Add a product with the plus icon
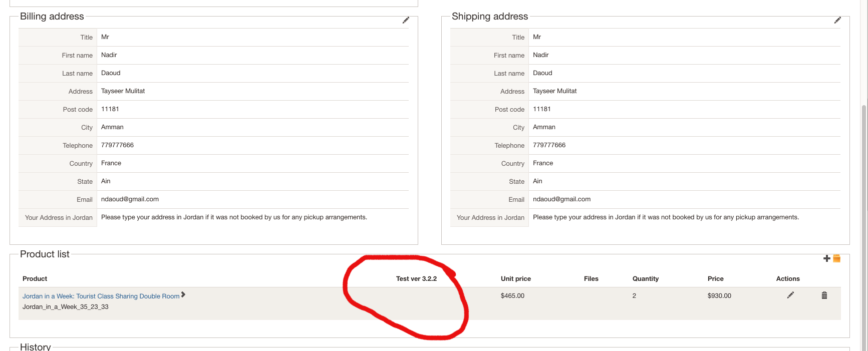868x351 pixels. [826, 258]
